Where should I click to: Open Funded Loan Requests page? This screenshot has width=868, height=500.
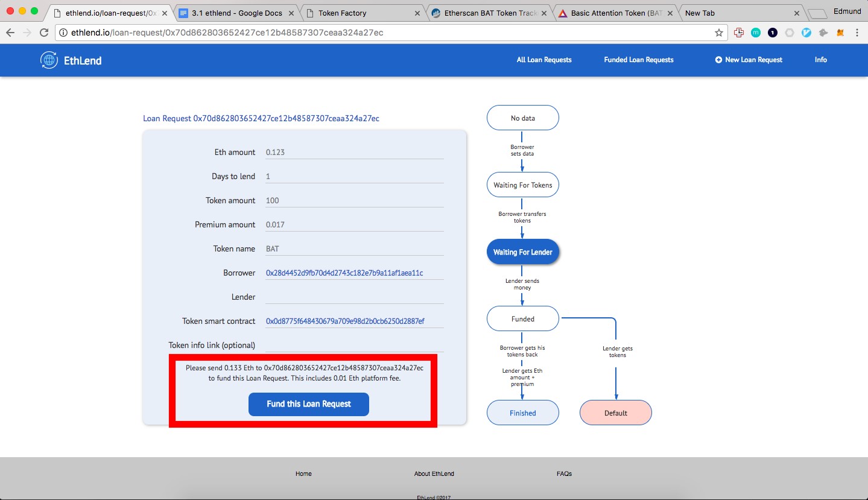[639, 60]
